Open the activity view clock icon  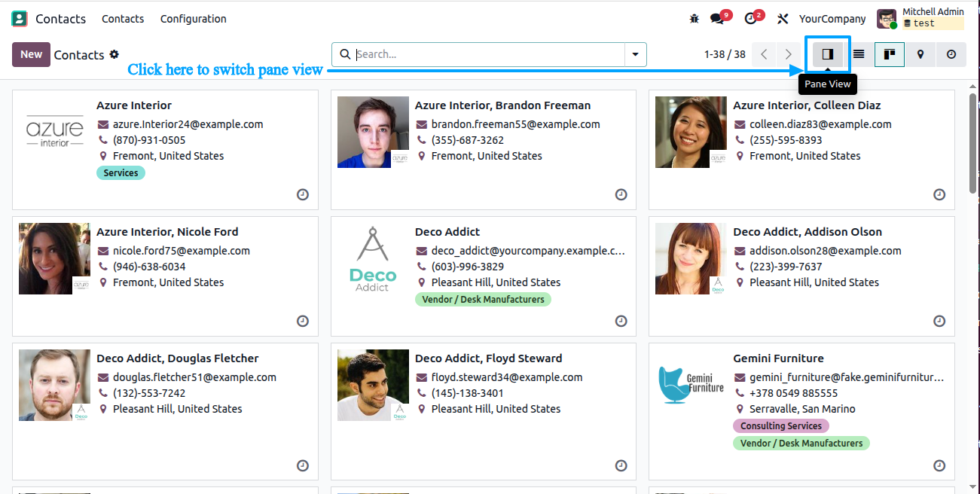951,54
